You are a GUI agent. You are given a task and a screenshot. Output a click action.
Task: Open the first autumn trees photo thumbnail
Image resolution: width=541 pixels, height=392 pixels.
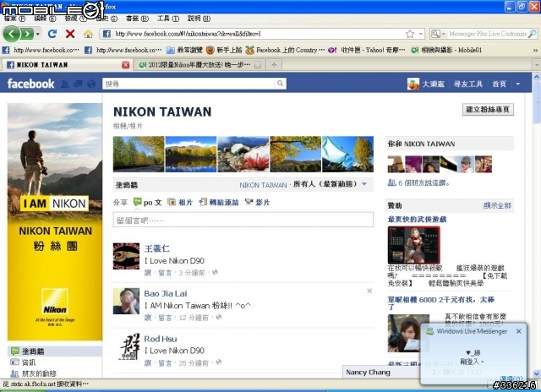[x=139, y=154]
